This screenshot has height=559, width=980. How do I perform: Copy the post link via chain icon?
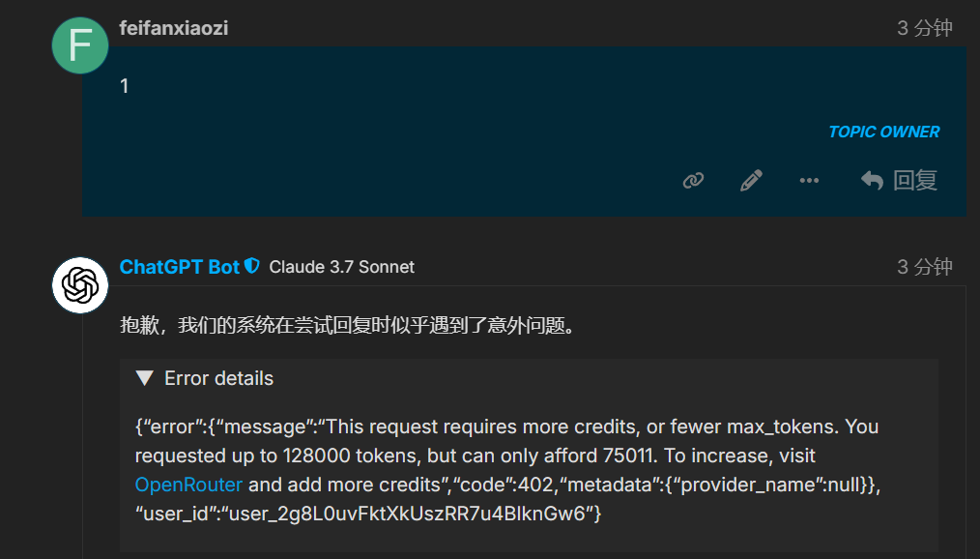click(x=693, y=181)
